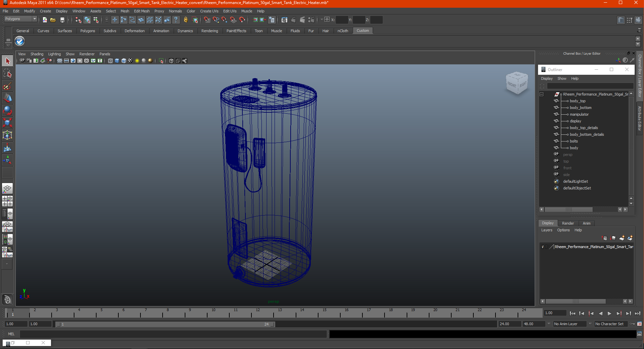
Task: Select body_top_details in Outliner
Action: pyautogui.click(x=584, y=128)
